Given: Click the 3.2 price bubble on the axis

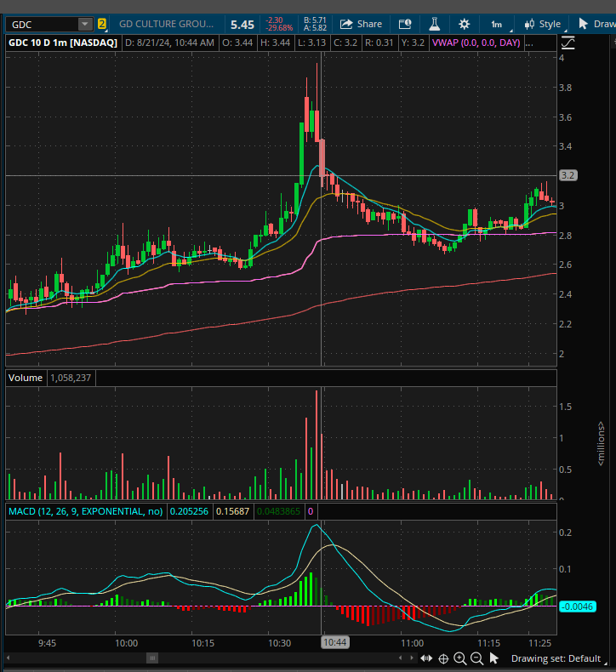Looking at the screenshot, I should click(x=568, y=175).
